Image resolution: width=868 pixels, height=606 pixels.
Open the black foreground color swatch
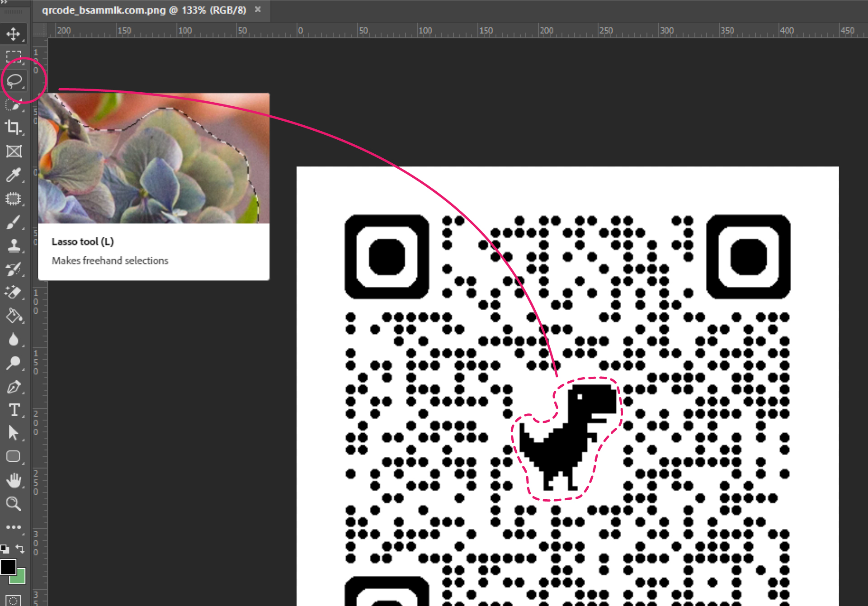7,566
